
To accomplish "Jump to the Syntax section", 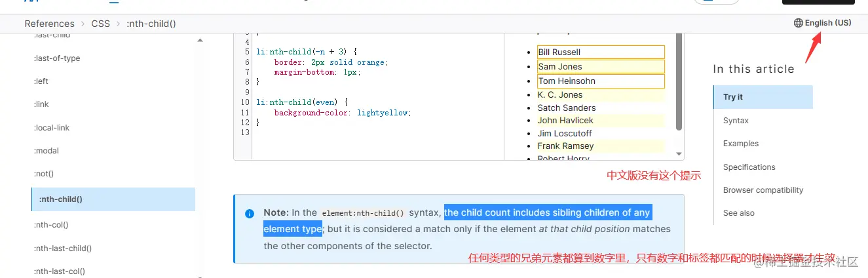I will click(x=736, y=121).
